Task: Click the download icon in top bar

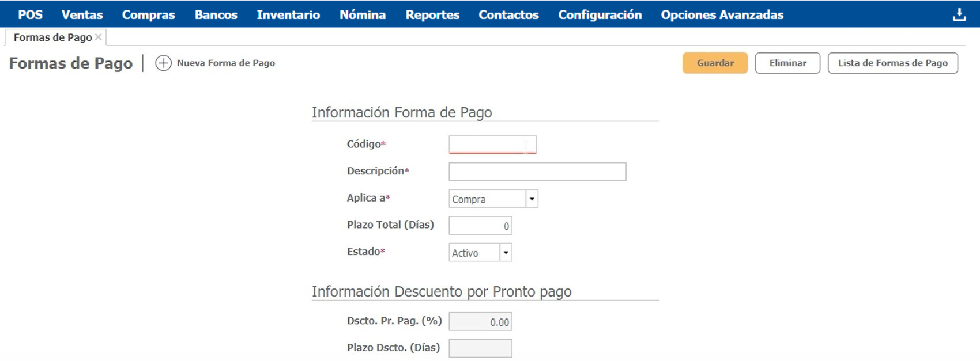Action: tap(959, 14)
